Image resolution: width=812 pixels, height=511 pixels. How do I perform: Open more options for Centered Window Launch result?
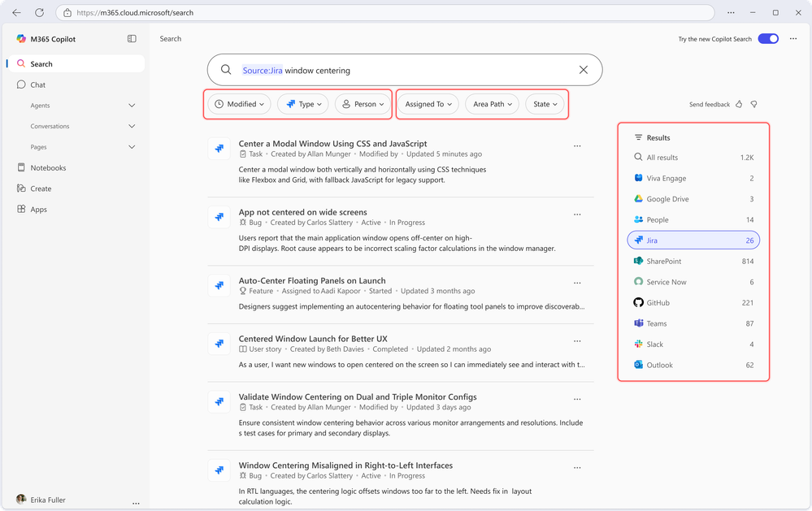click(577, 341)
